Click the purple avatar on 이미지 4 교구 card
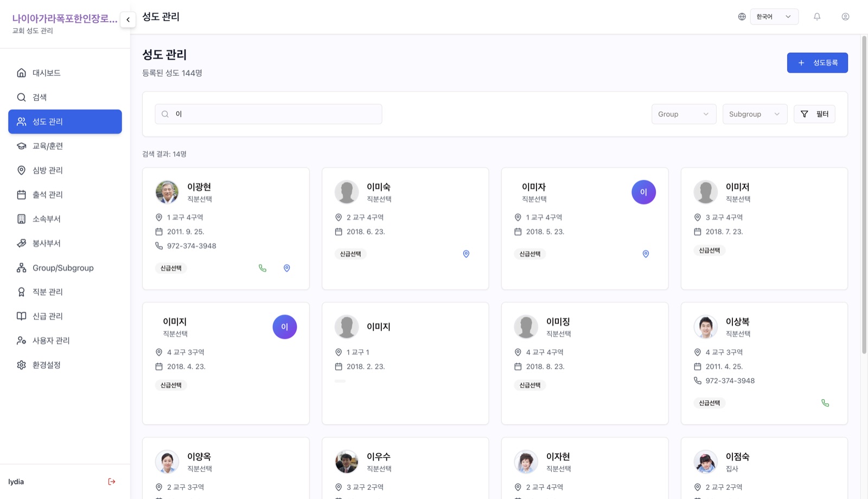Viewport: 868px width, 499px height. pos(284,327)
